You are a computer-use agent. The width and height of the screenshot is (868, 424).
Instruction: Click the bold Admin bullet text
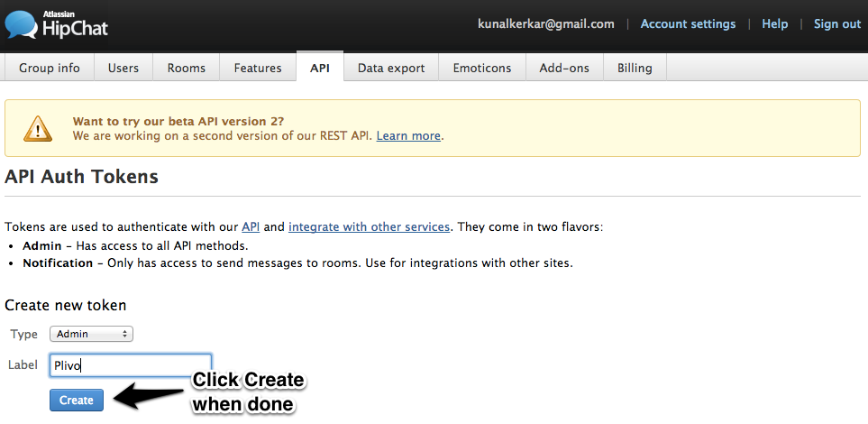[x=42, y=245]
